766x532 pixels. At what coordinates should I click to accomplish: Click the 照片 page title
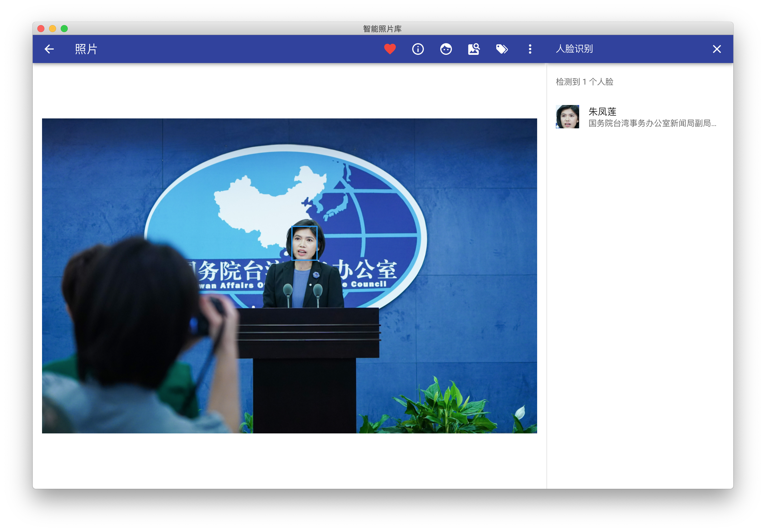pos(86,49)
